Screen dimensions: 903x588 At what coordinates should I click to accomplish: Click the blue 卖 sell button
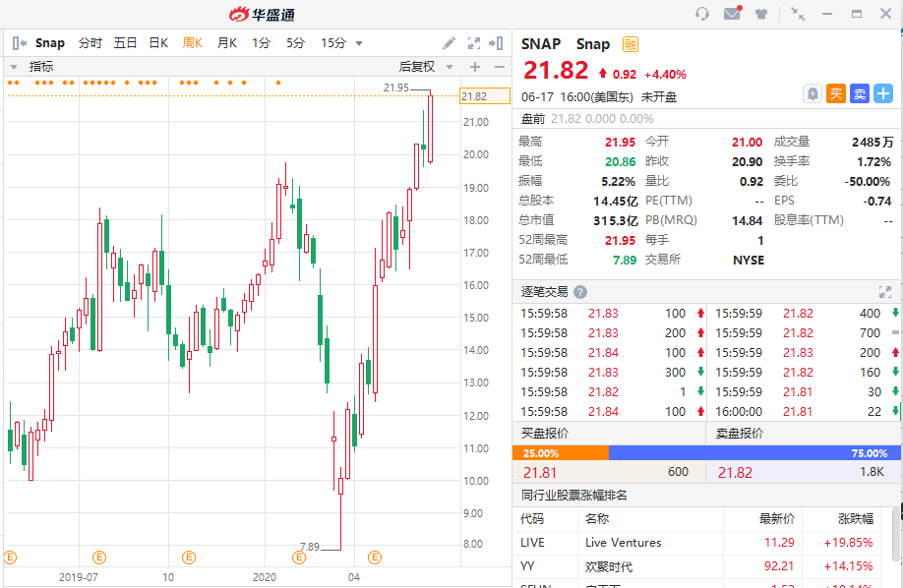[x=860, y=93]
